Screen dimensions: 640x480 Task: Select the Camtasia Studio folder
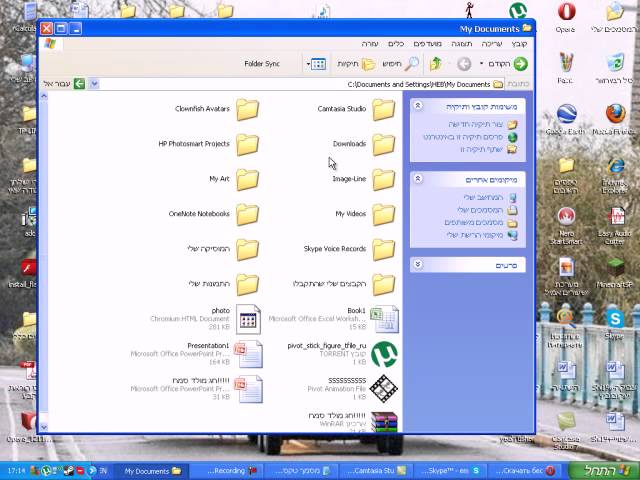pos(383,110)
